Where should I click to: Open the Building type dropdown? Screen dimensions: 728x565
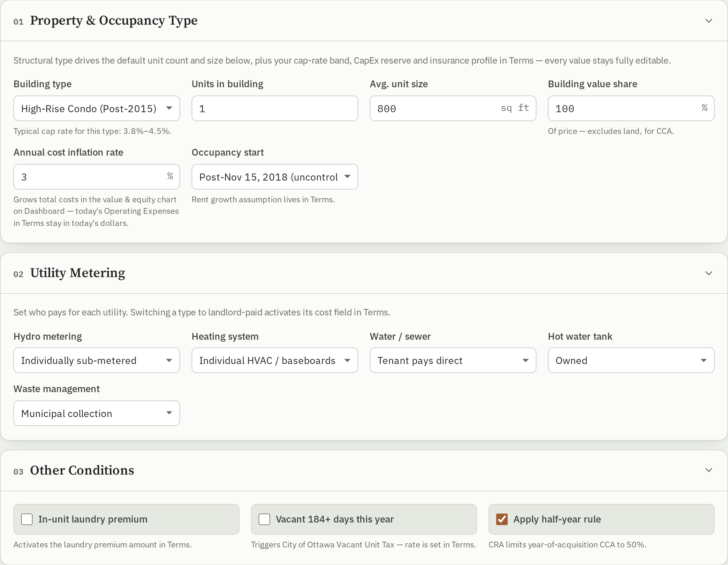coord(97,108)
